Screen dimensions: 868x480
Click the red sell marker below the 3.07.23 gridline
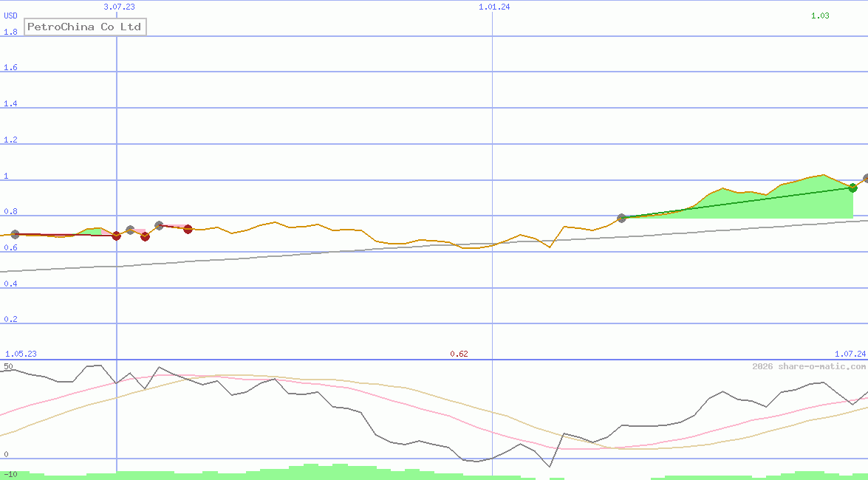point(116,236)
